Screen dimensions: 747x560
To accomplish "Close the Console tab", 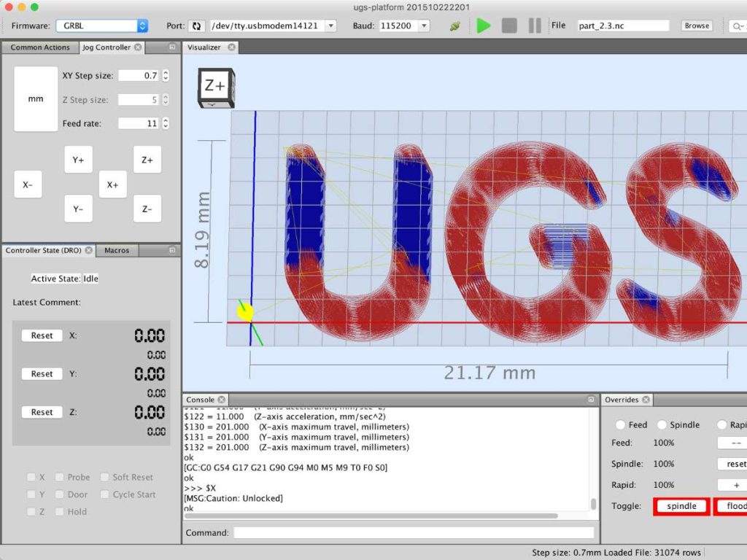I will point(222,400).
